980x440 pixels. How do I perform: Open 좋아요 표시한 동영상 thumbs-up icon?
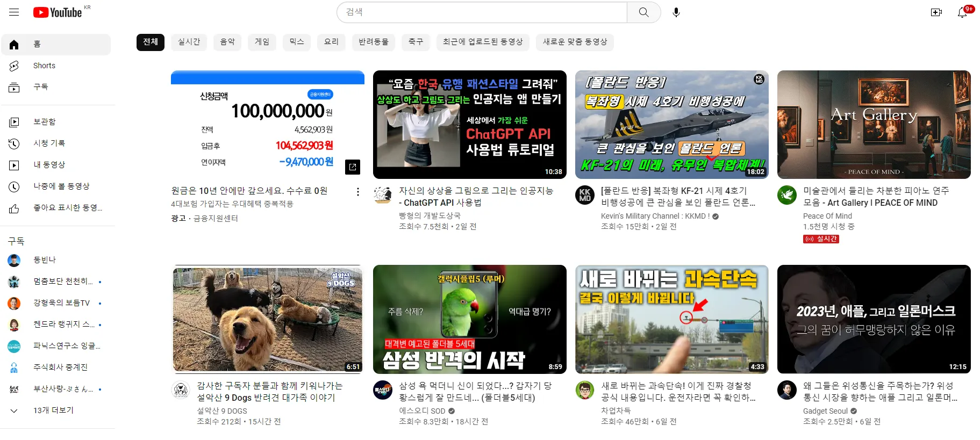(x=14, y=208)
